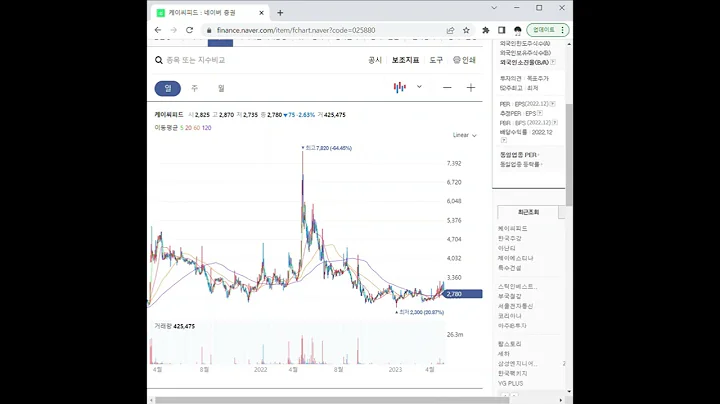720x404 pixels.
Task: Click the blue 2,780 current price tag
Action: (x=463, y=294)
